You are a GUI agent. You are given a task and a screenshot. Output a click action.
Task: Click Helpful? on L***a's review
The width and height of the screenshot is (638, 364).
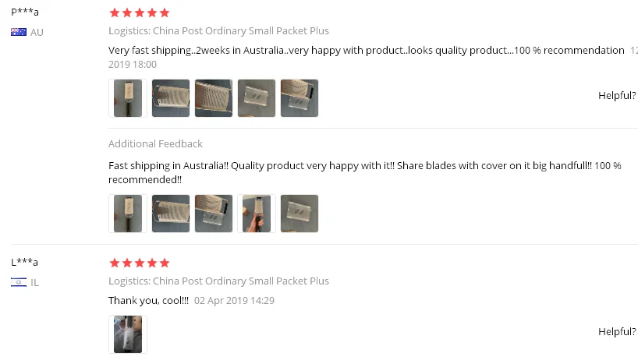[617, 332]
